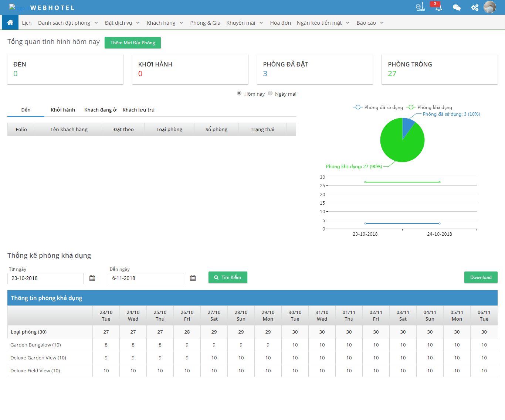Viewport: 505px width, 420px height.
Task: Open the calendar picker for Đến ngày
Action: point(193,278)
